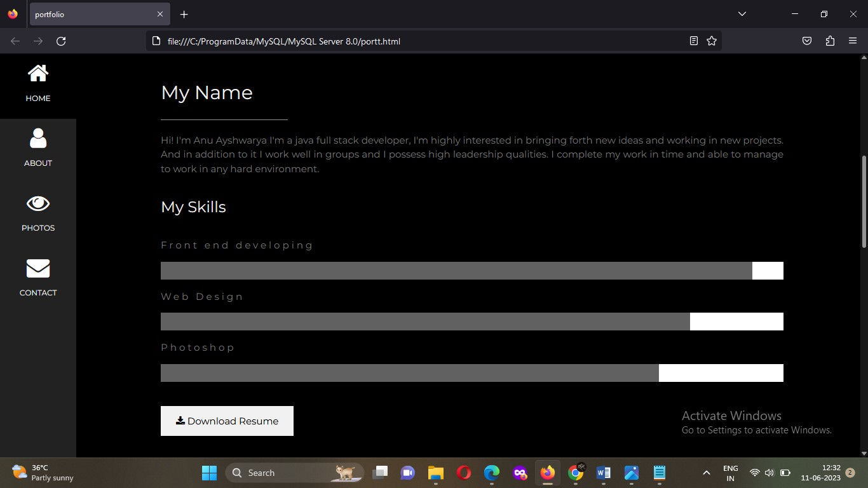
Task: Open Contact using the envelope icon
Action: tap(37, 268)
